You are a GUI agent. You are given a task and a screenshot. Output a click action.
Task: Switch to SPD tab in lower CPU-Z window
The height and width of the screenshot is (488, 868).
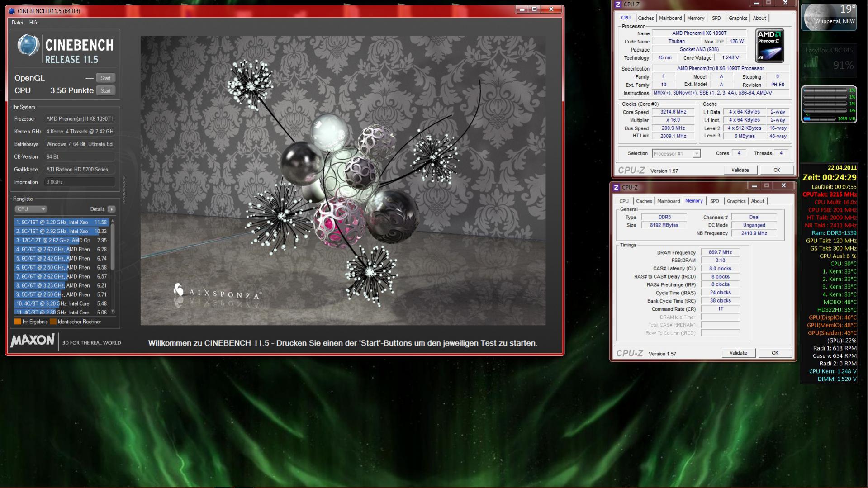click(714, 201)
